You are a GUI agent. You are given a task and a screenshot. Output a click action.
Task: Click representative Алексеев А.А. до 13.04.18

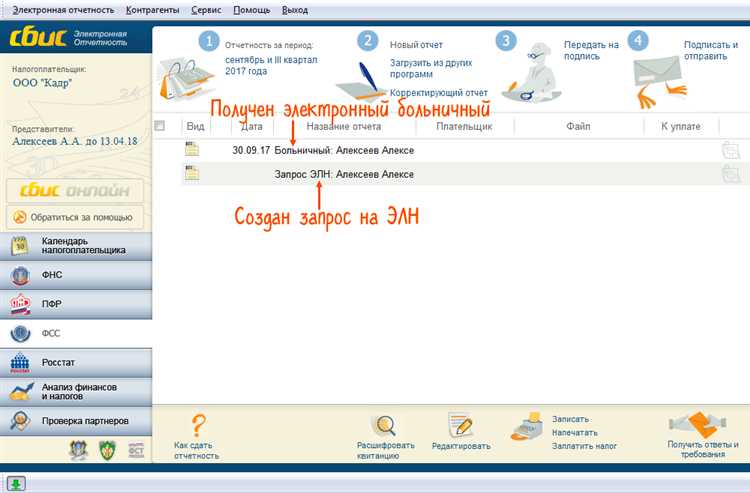(x=75, y=141)
